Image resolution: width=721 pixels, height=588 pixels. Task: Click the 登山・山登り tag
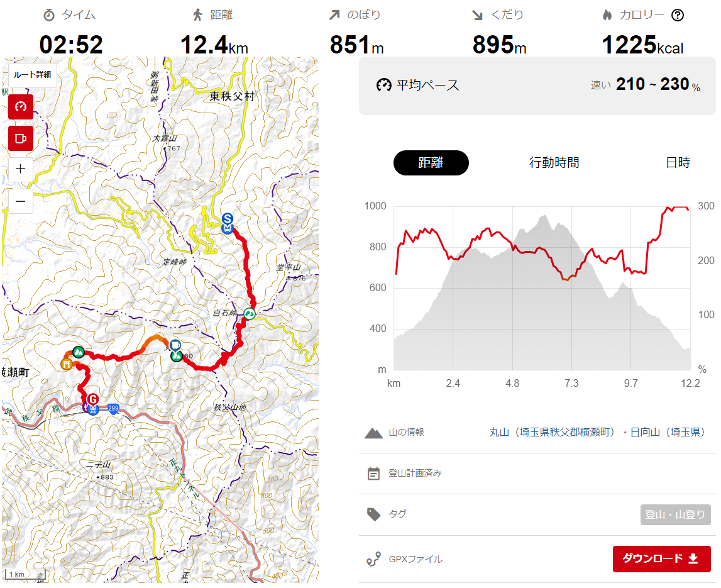pos(675,514)
